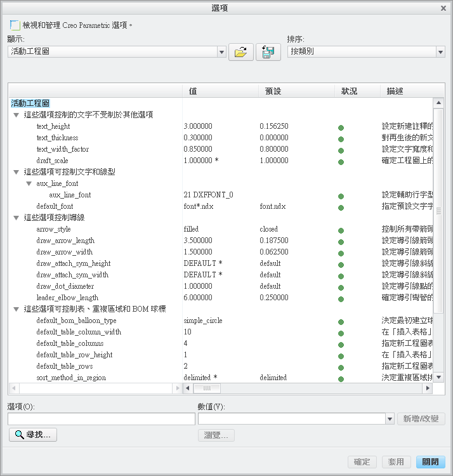The image size is (453, 476).
Task: Collapse 這些選項可控制文字和線型 group
Action: (x=16, y=172)
